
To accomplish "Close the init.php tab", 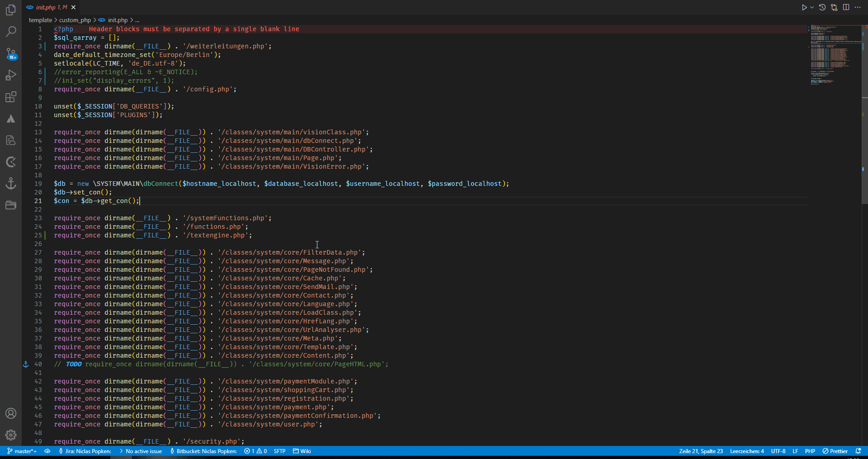I will pos(73,7).
